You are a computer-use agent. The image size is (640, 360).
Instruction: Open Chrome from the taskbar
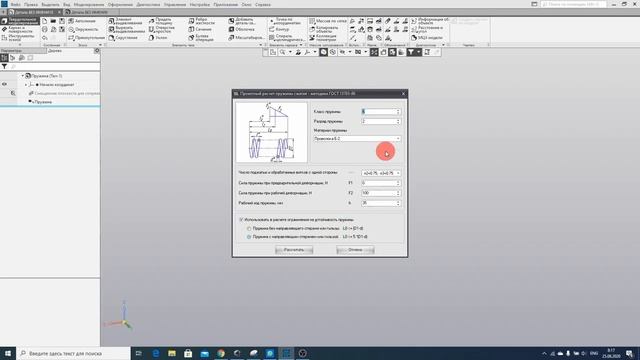(x=221, y=353)
